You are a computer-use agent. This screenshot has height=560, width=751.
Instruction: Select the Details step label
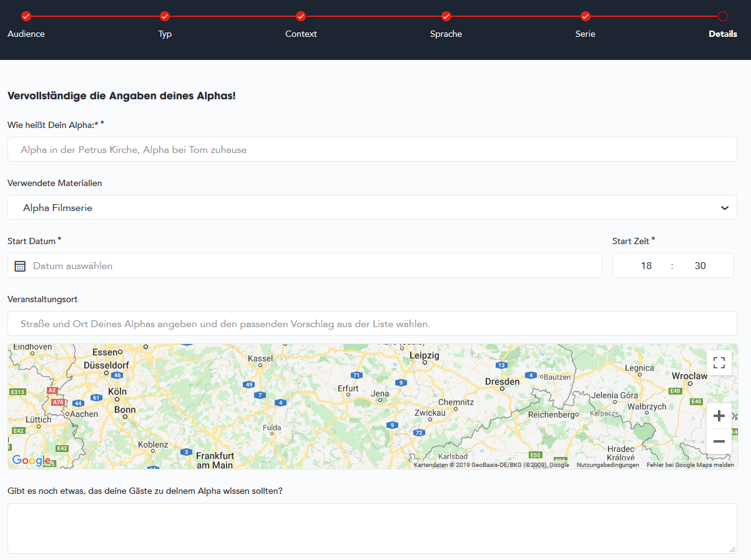coord(723,34)
